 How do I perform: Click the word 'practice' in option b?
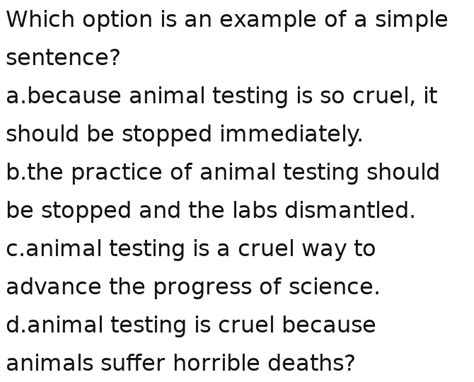(x=117, y=172)
